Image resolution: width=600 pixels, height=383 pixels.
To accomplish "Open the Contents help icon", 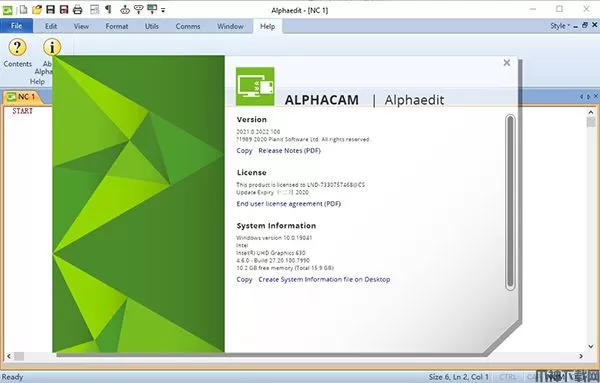I will tap(17, 47).
